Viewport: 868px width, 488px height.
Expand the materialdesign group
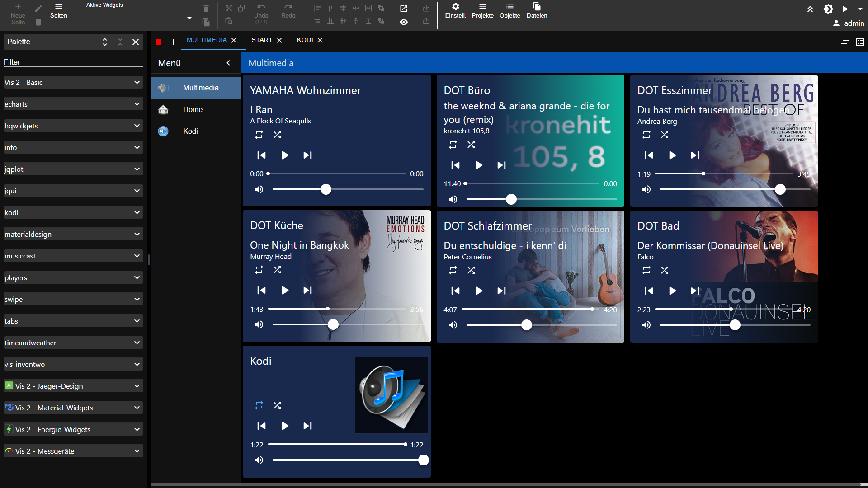[x=73, y=234]
